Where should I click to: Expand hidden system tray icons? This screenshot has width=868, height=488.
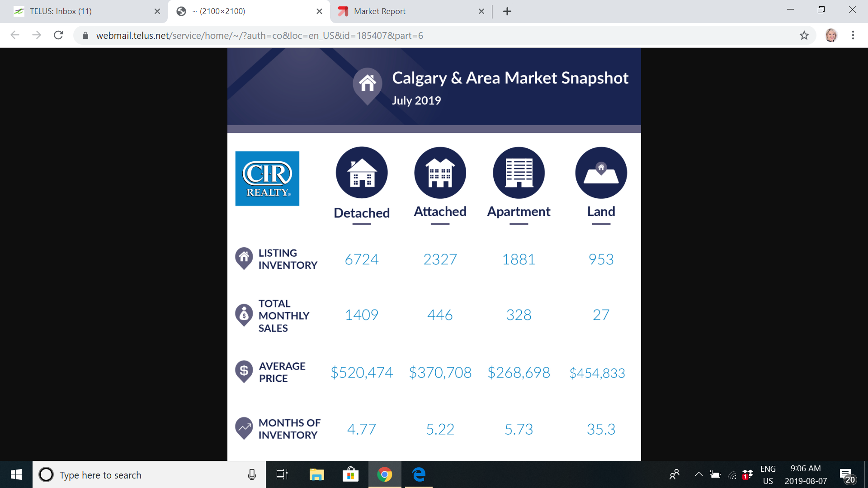tap(698, 474)
